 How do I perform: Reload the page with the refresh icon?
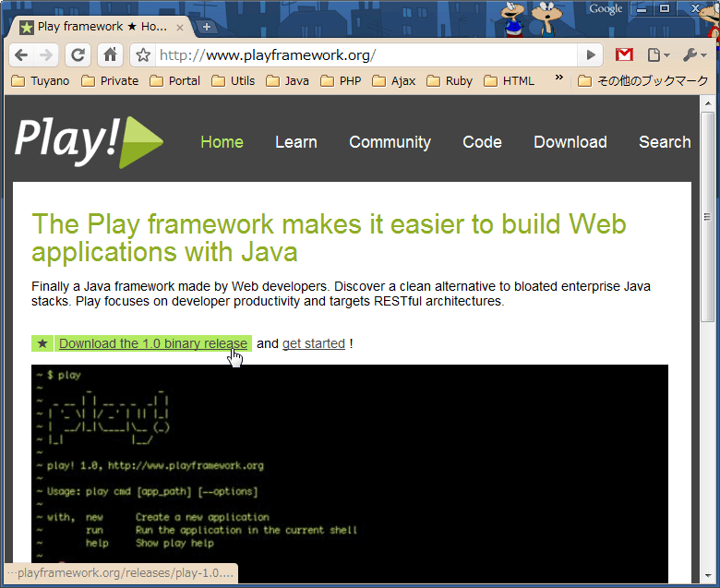pos(78,55)
